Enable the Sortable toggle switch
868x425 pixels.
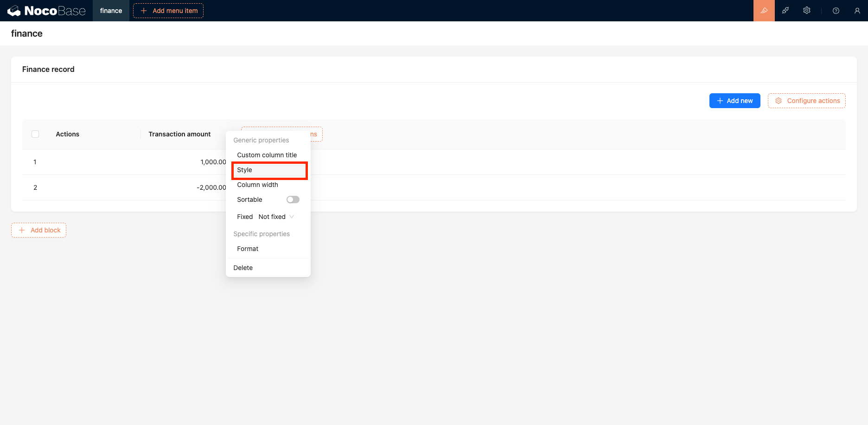point(293,200)
